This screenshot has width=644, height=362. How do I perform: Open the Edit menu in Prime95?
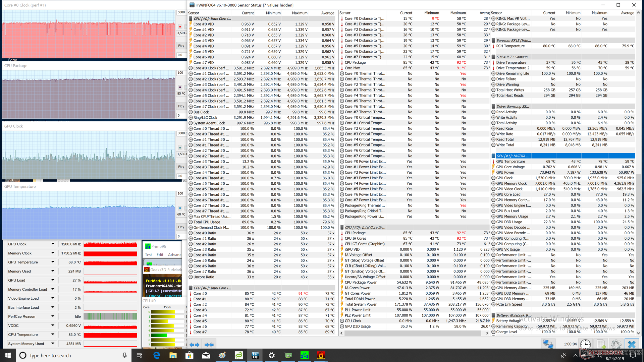click(x=160, y=255)
